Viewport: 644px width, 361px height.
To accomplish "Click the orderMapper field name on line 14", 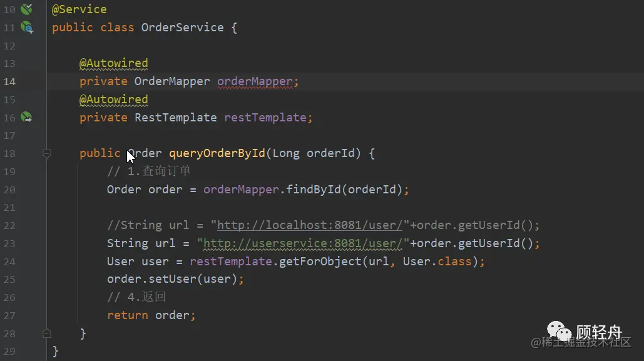I will click(255, 81).
